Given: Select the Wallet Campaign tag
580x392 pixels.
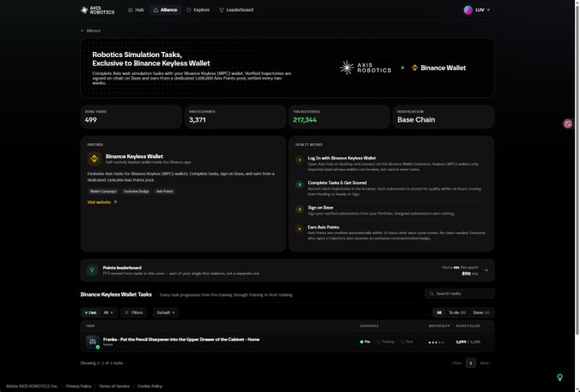Looking at the screenshot, I should coord(103,192).
